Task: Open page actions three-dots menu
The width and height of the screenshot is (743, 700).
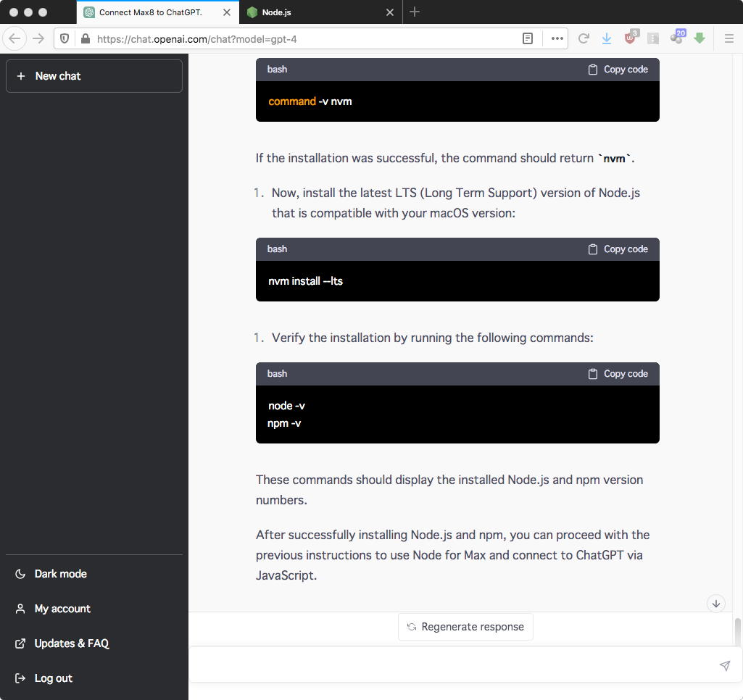Action: [x=557, y=38]
